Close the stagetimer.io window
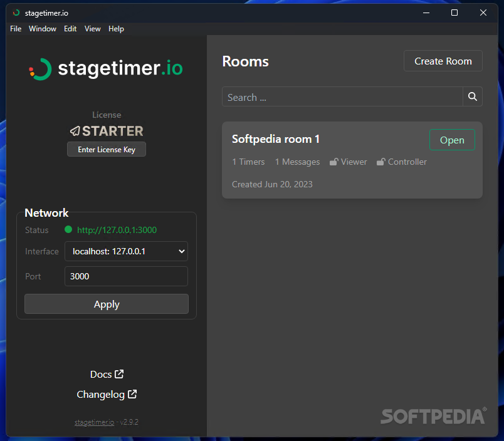 pos(483,13)
